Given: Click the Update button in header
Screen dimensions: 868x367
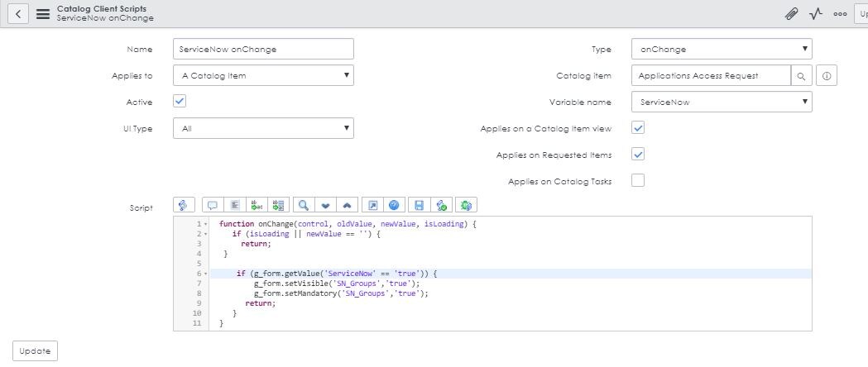Looking at the screenshot, I should pos(861,14).
